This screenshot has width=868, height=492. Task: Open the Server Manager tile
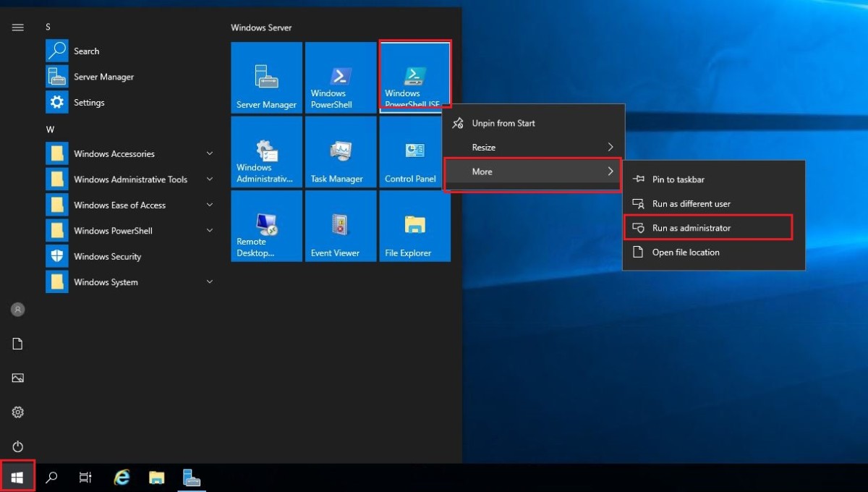267,77
